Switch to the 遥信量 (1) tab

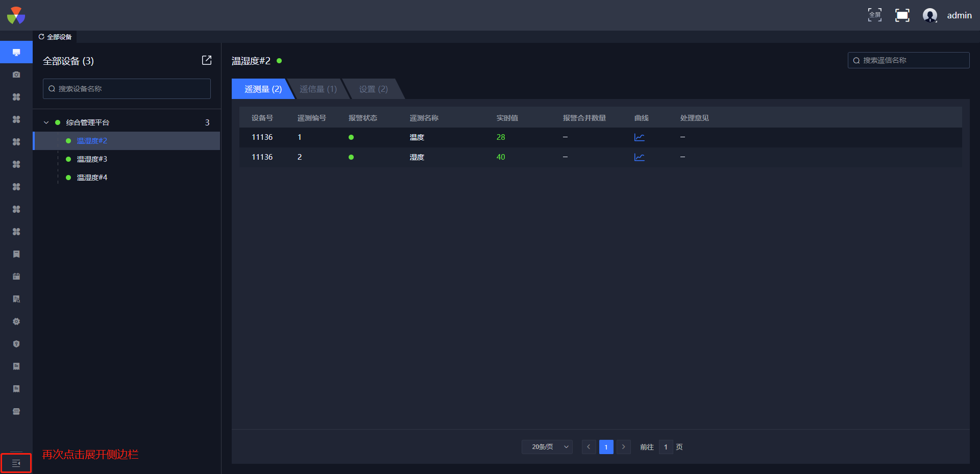318,89
